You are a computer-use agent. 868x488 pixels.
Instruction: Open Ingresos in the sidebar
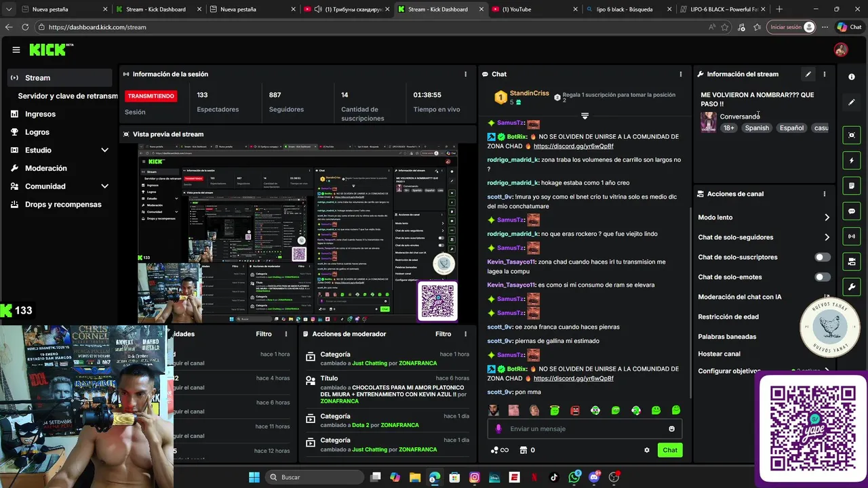point(40,114)
